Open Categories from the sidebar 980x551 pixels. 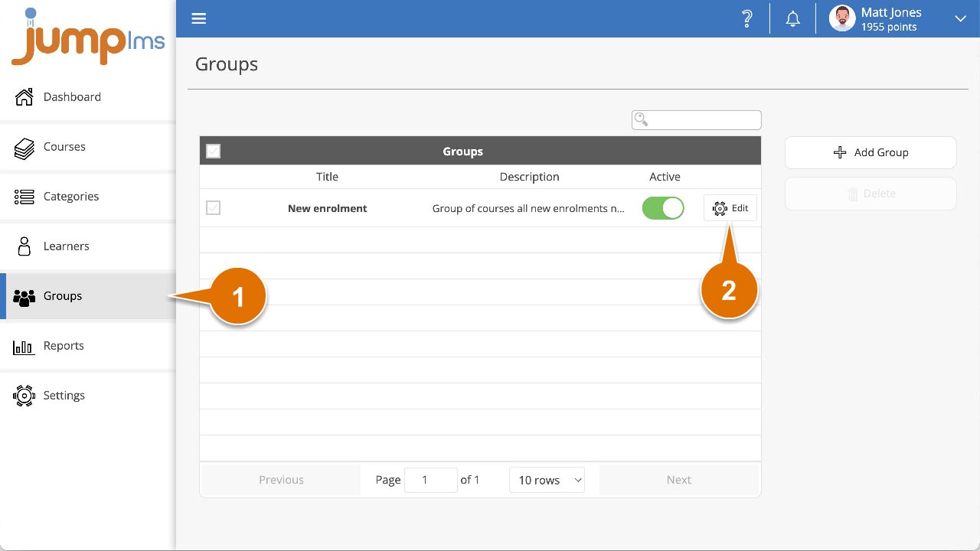[x=88, y=197]
